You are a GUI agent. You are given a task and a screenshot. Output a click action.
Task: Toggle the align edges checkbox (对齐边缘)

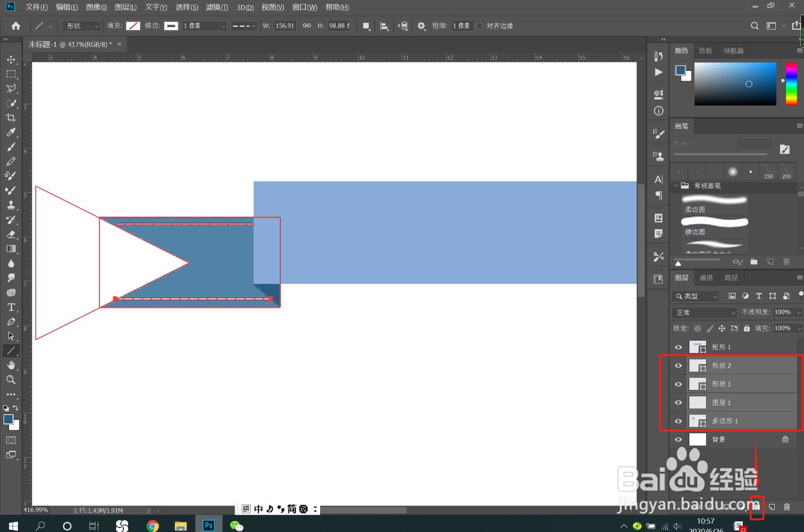[479, 26]
